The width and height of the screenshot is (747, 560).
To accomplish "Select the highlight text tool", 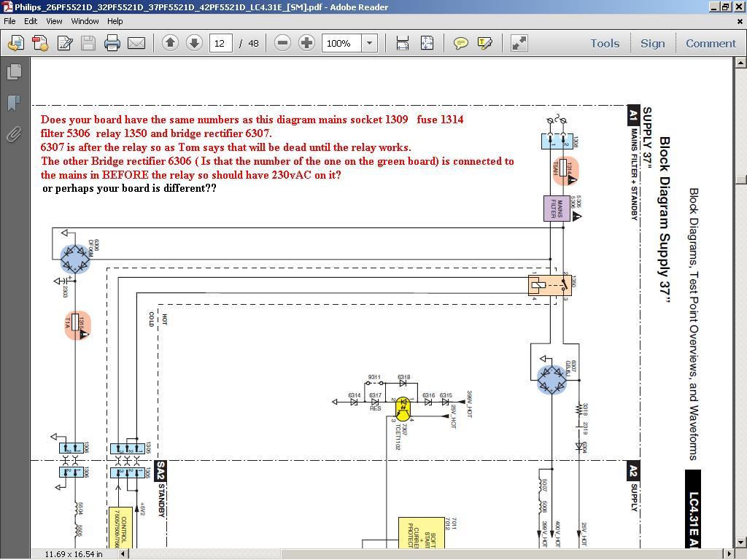I will (x=485, y=43).
